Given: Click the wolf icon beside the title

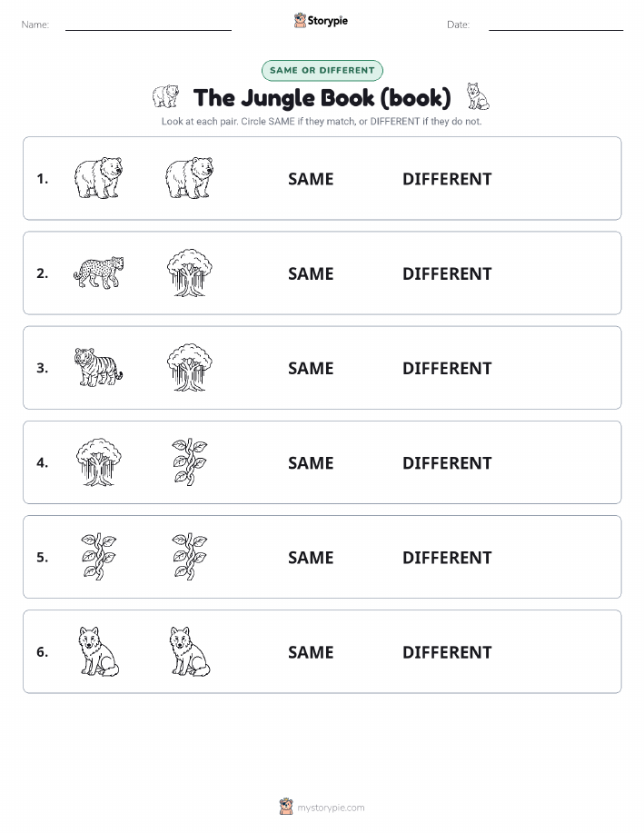Looking at the screenshot, I should pos(478,96).
